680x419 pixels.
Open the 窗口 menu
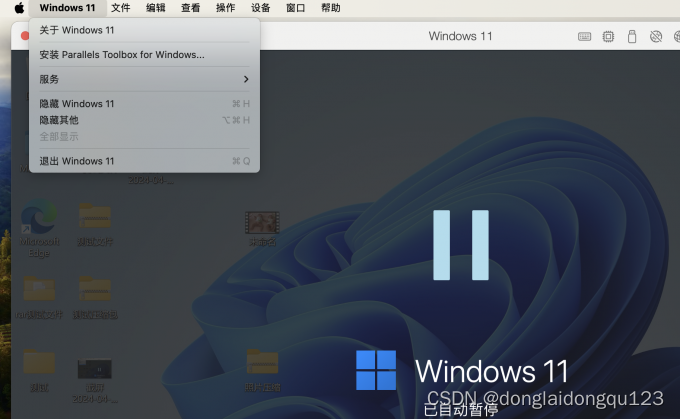click(x=295, y=8)
